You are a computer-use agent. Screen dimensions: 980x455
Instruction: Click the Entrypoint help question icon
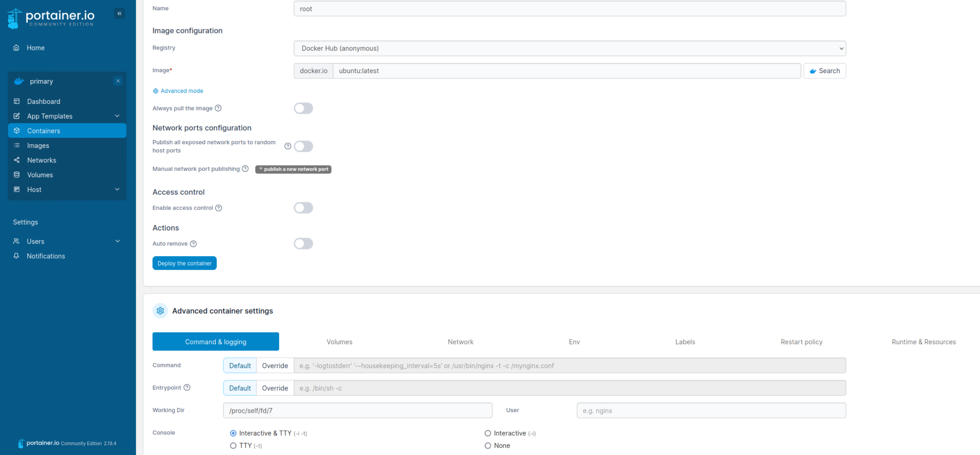point(187,387)
